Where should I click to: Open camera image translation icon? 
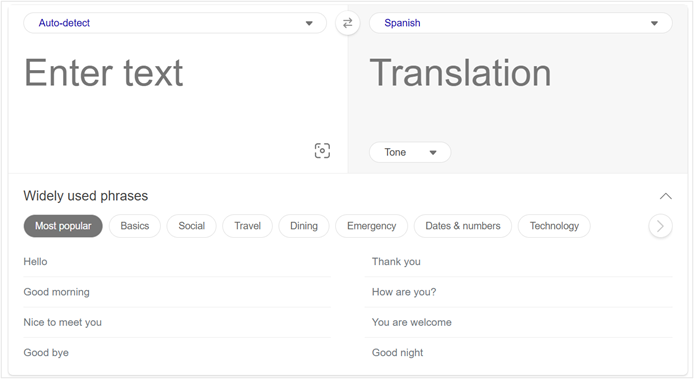click(322, 151)
